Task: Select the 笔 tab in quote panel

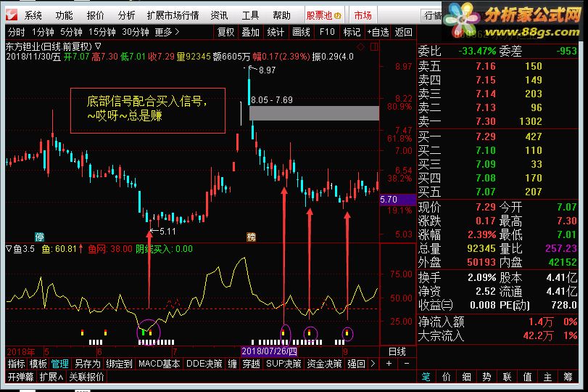Action: [426, 377]
